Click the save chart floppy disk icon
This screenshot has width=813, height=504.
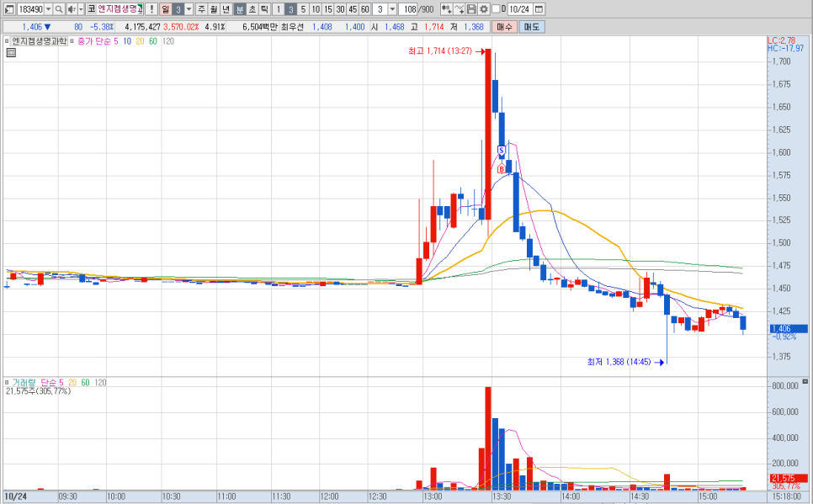point(471,9)
